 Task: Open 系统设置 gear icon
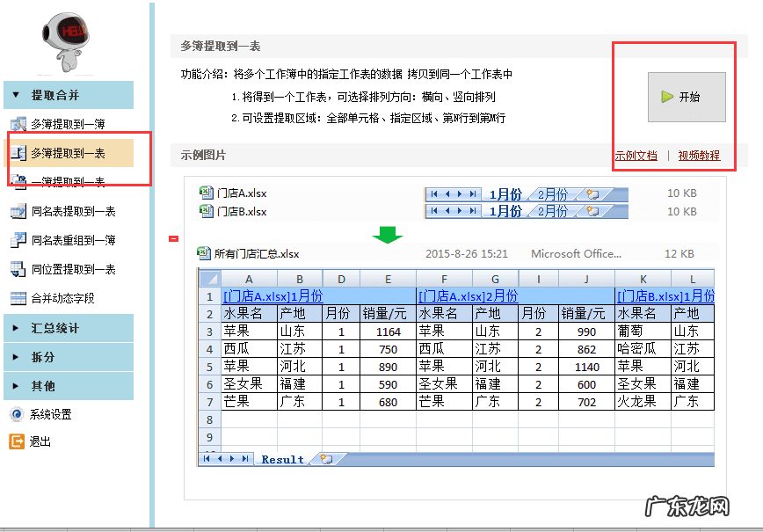tap(17, 414)
